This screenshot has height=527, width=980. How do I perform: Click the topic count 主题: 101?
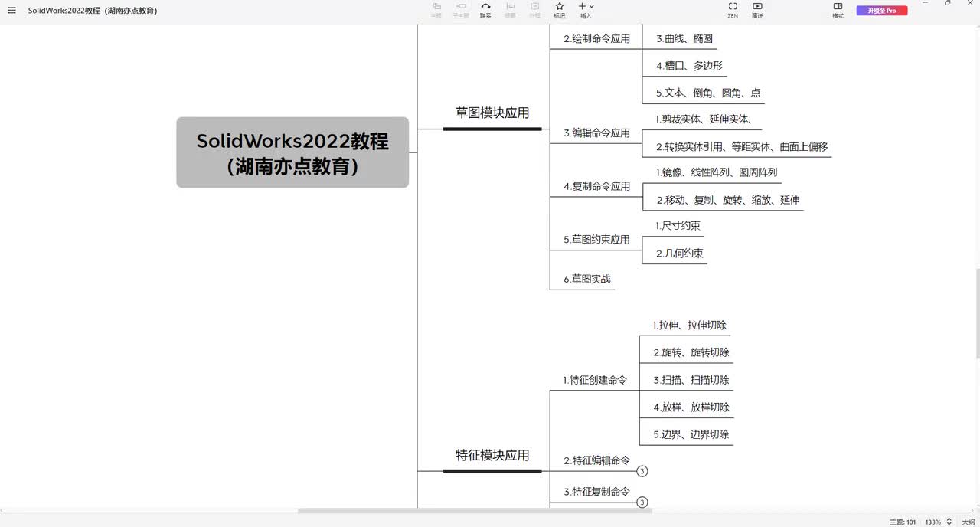coord(903,522)
